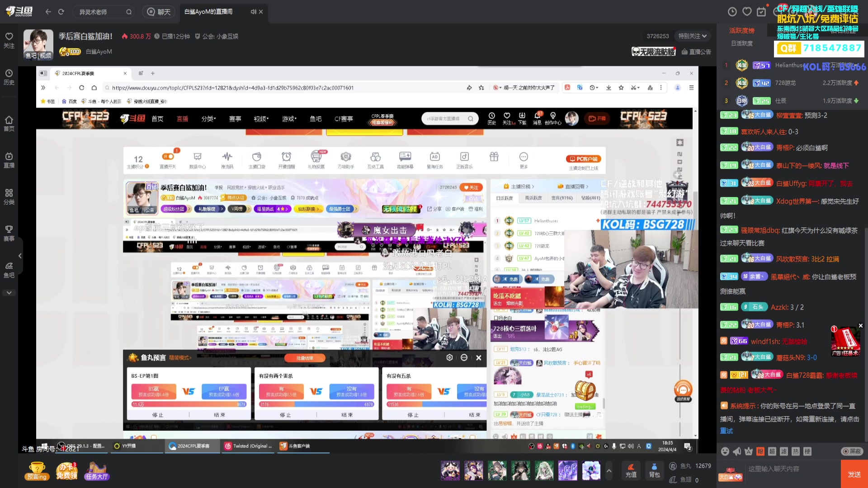The width and height of the screenshot is (868, 488).
Task: Toggle the 屏蔽 danmaku switch
Action: pos(852,451)
